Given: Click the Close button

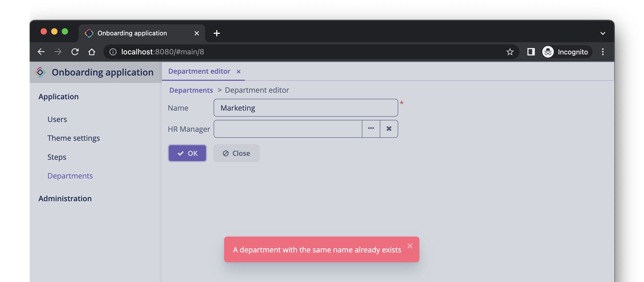Looking at the screenshot, I should pos(237,153).
